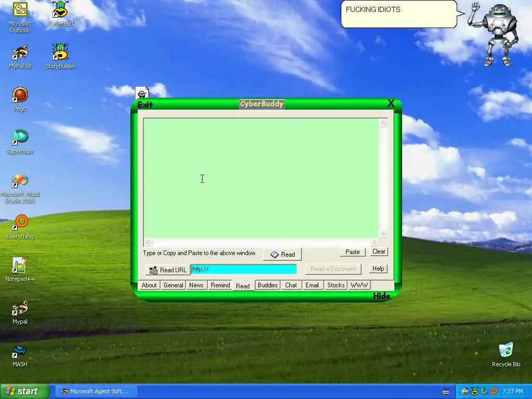Open the News tab
Viewport: 532px width, 399px height.
[x=196, y=285]
